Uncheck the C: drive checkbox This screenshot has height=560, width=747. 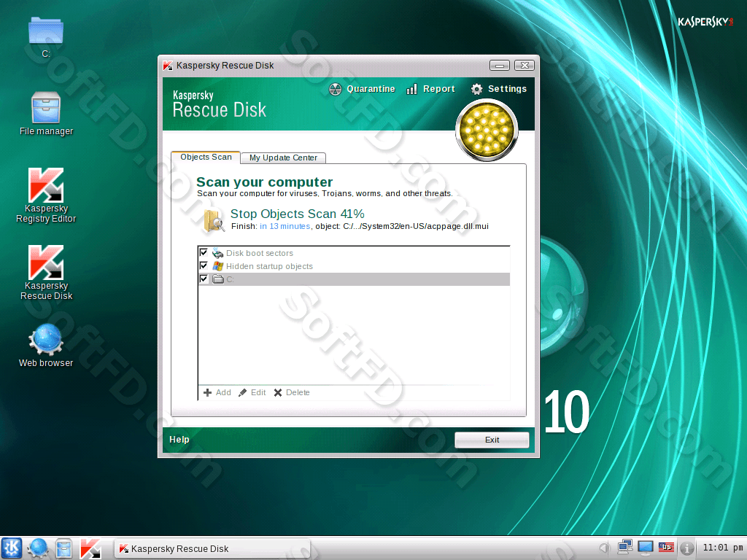[x=204, y=279]
